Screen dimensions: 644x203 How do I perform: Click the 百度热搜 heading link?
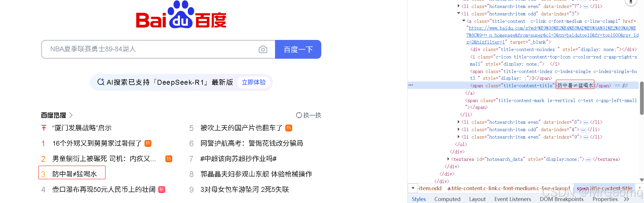(x=53, y=115)
